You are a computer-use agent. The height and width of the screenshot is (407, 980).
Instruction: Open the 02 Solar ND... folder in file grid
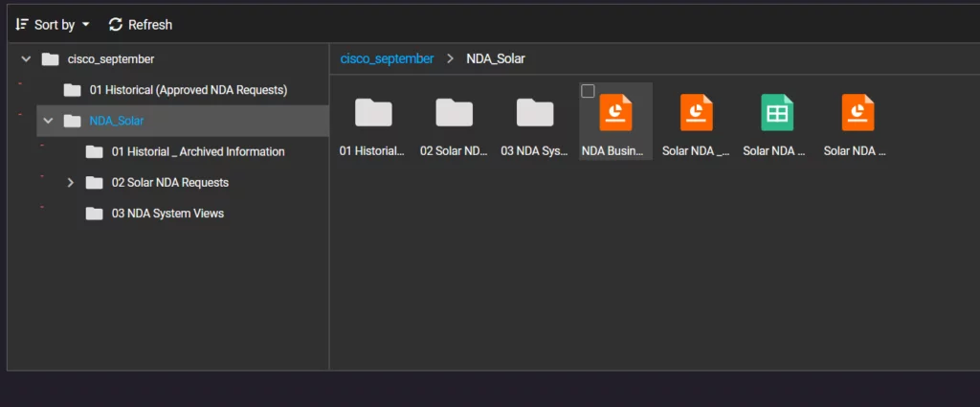454,113
